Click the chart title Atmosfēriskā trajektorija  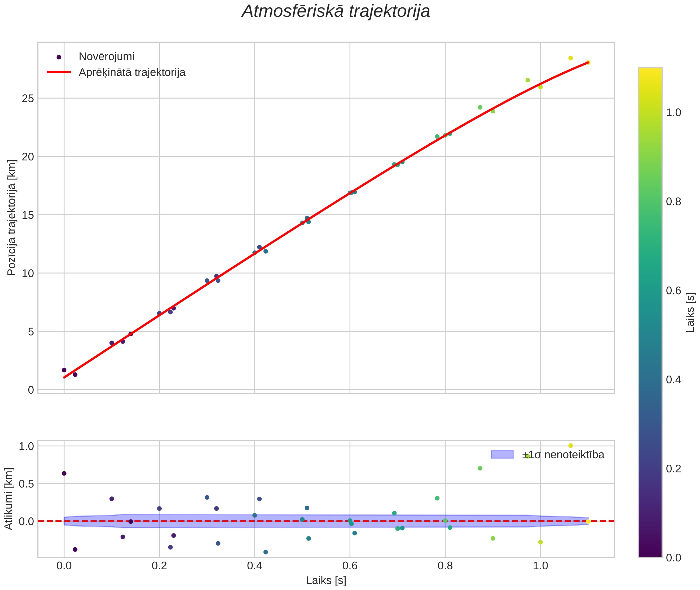point(336,12)
